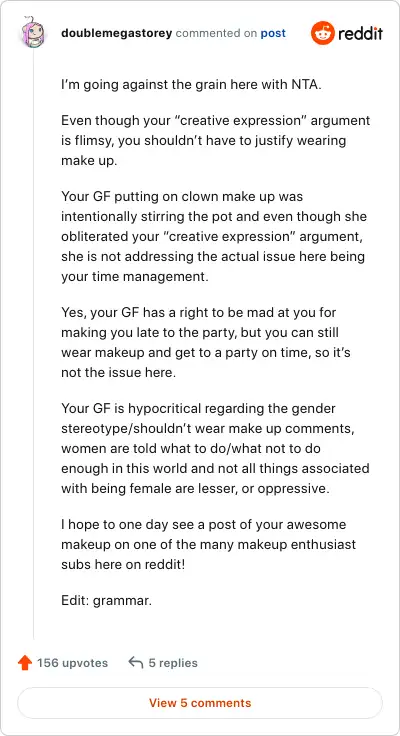Click the "commented on" label text
This screenshot has width=400, height=736.
[x=216, y=33]
